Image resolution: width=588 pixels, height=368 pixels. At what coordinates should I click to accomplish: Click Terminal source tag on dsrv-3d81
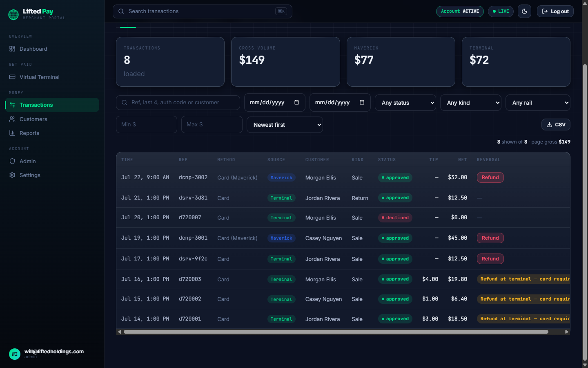tap(281, 198)
